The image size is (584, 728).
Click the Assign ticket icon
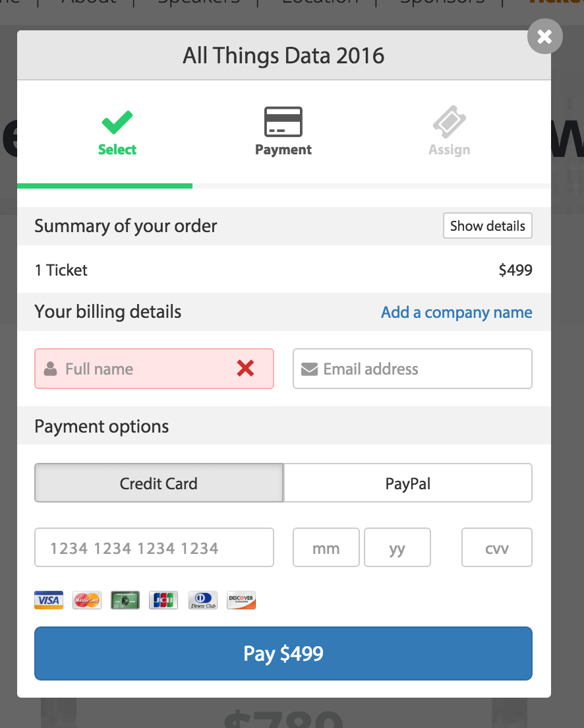pyautogui.click(x=450, y=121)
